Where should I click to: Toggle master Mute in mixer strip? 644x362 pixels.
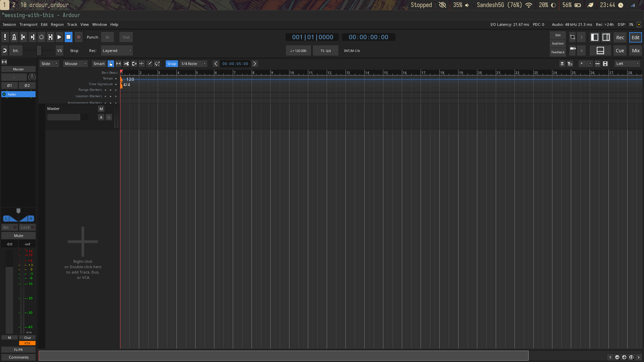click(18, 236)
